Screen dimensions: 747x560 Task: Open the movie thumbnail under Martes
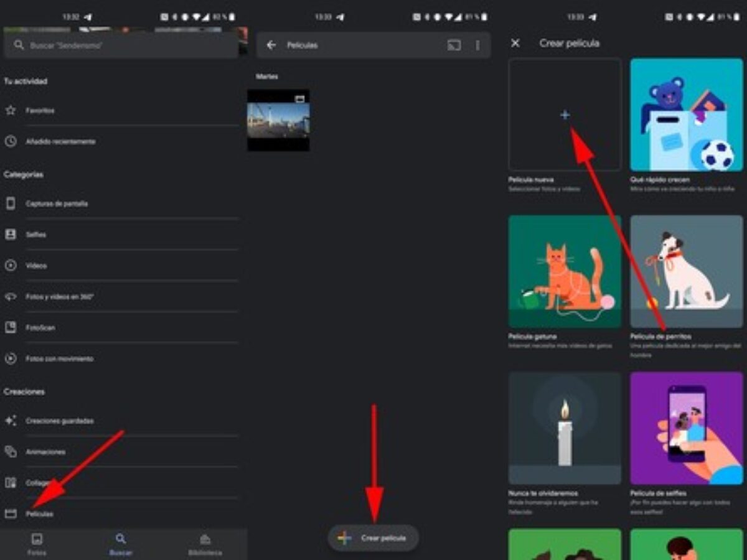(x=278, y=120)
